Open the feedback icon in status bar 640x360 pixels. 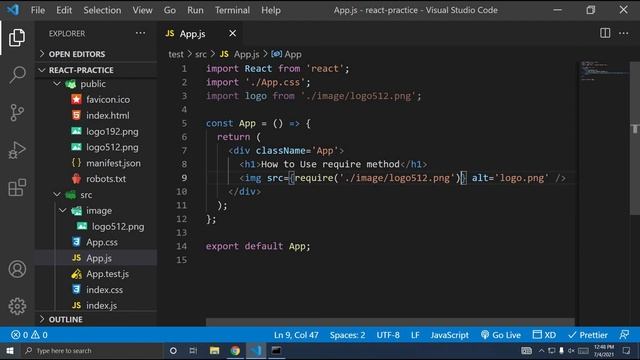tap(624, 335)
